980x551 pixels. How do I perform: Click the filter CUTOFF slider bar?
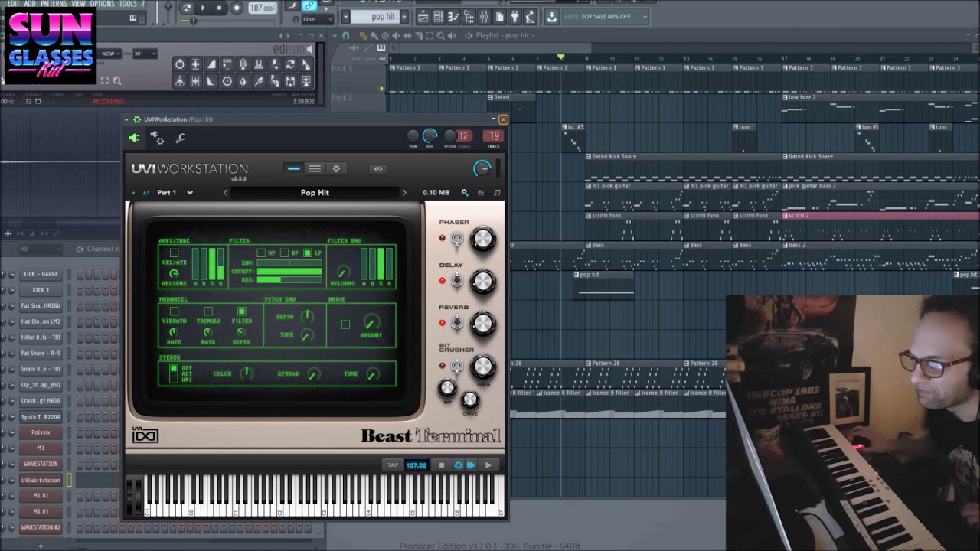click(x=289, y=271)
